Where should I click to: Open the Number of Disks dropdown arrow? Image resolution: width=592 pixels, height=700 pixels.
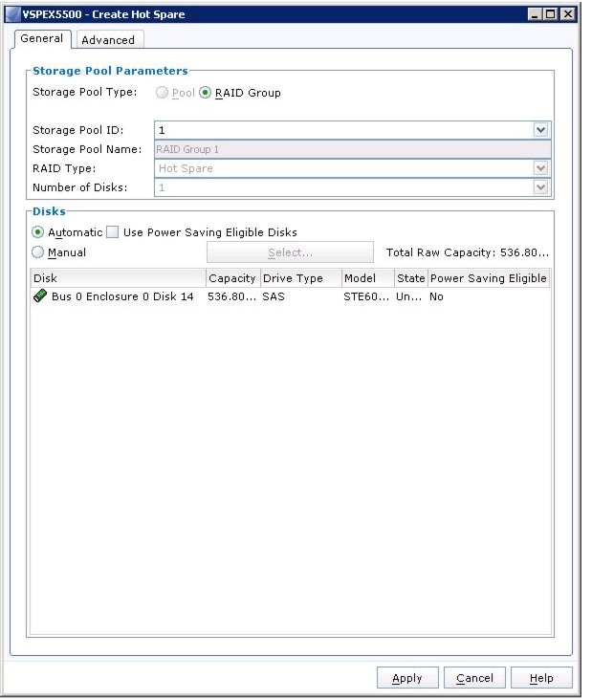[x=540, y=187]
